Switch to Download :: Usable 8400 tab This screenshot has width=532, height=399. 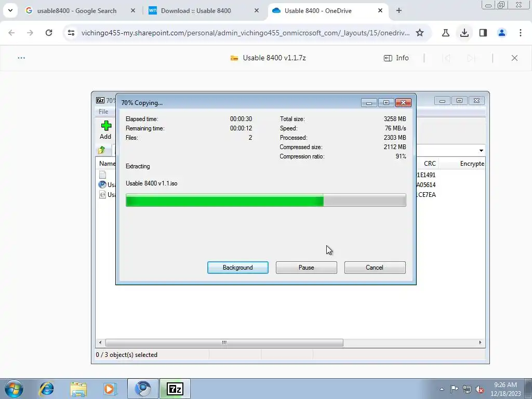pos(204,11)
